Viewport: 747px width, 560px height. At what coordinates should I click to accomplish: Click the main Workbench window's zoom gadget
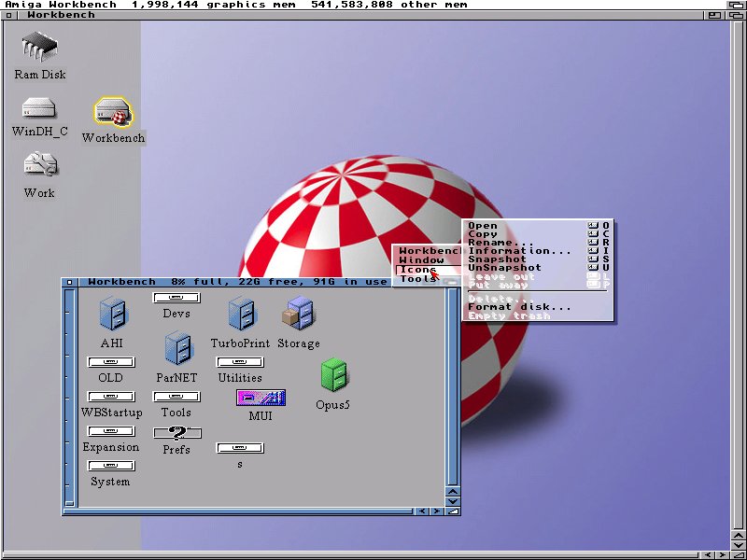click(x=714, y=15)
